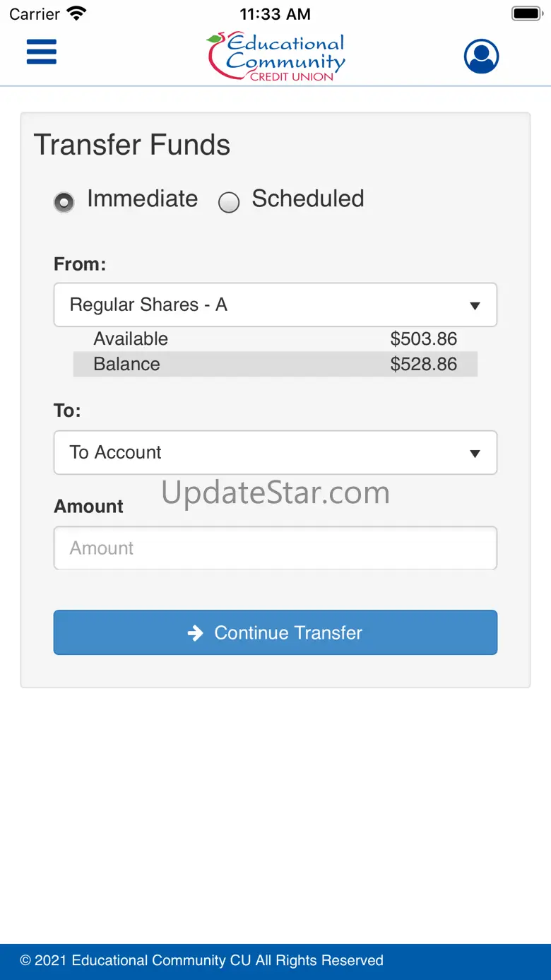Viewport: 551px width, 980px height.
Task: Tap the Wi-Fi status icon
Action: [76, 13]
